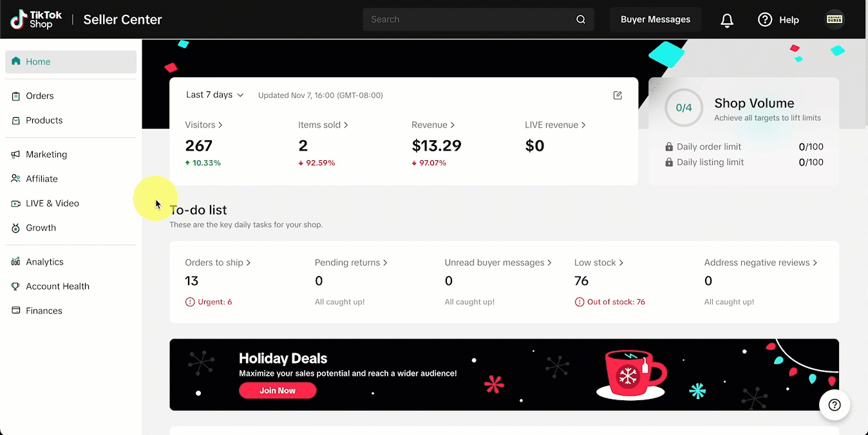This screenshot has height=435, width=868.
Task: Go to Analytics in the sidebar
Action: click(x=44, y=262)
